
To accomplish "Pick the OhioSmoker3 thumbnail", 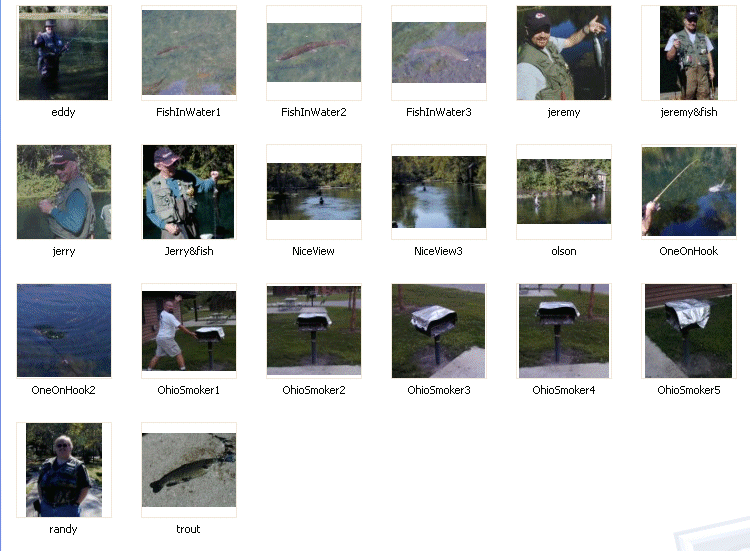I will [x=439, y=331].
